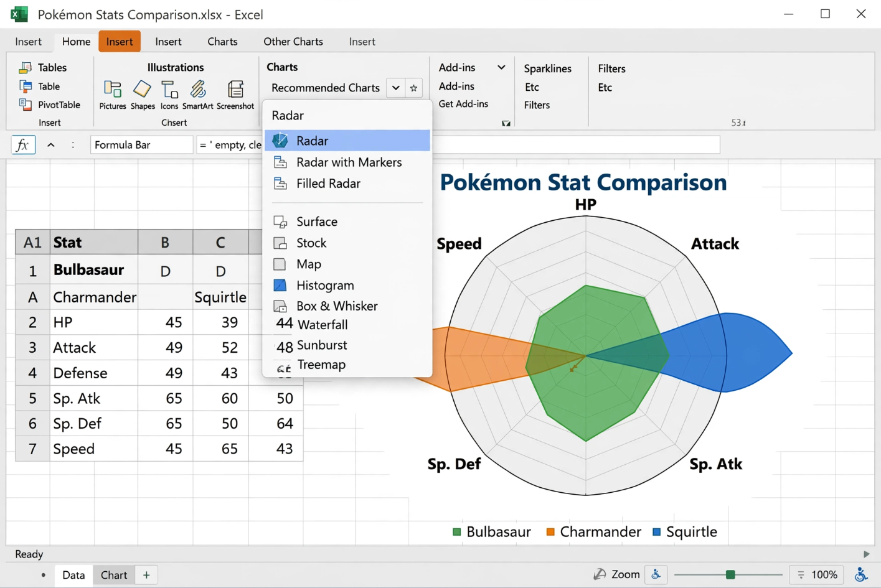Select the Stat header cell
Screen dimensions: 881x588
point(94,243)
